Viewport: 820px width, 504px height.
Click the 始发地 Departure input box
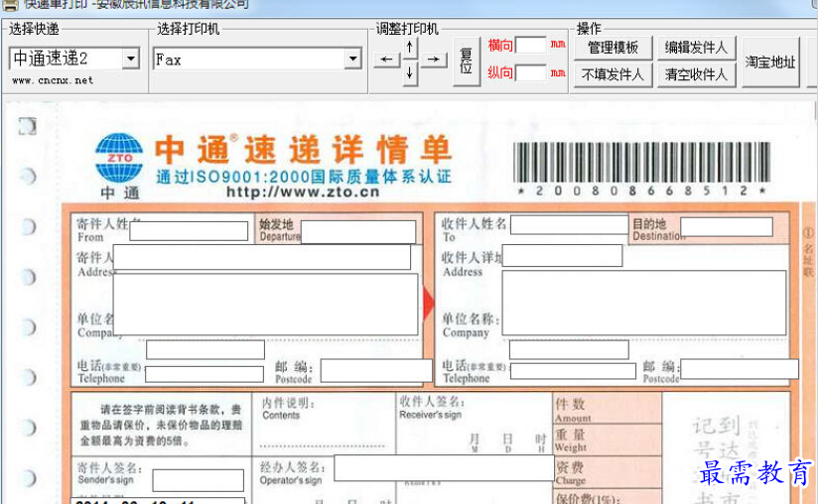pos(358,231)
